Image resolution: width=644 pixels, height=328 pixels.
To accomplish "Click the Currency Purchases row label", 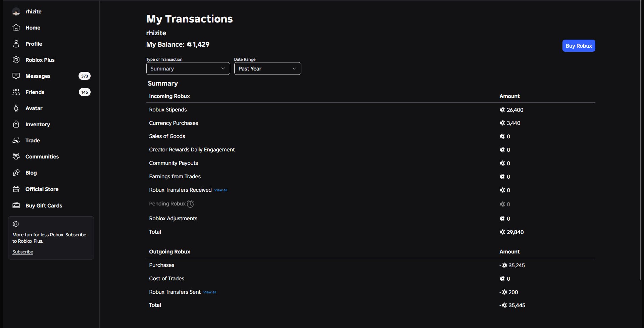I will [x=174, y=123].
